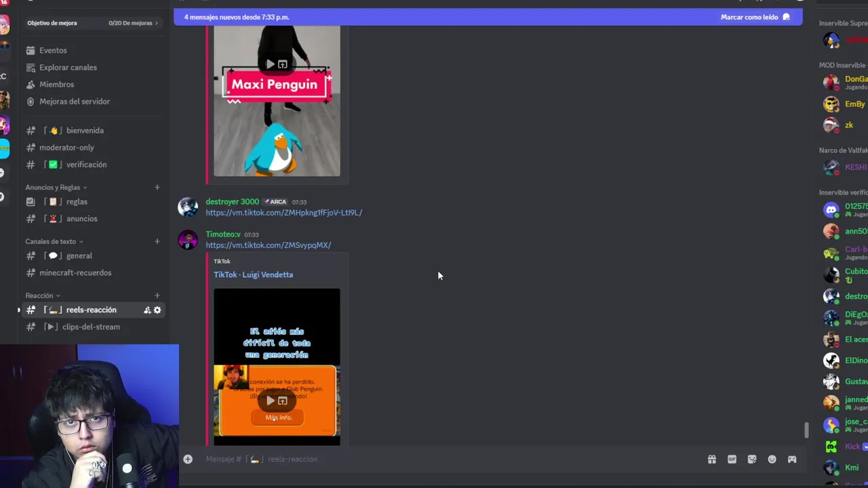
Task: Click the chat scrollbar thumb
Action: pyautogui.click(x=806, y=430)
